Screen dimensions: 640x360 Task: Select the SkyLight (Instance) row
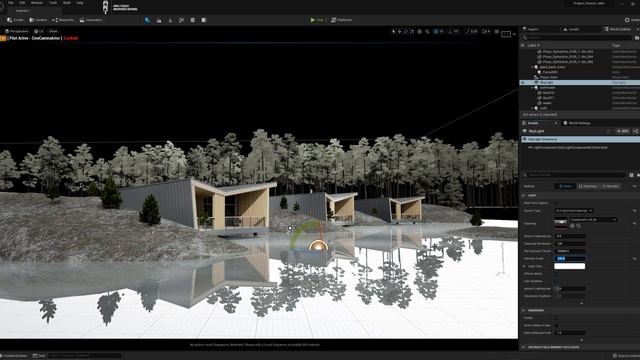[x=581, y=140]
